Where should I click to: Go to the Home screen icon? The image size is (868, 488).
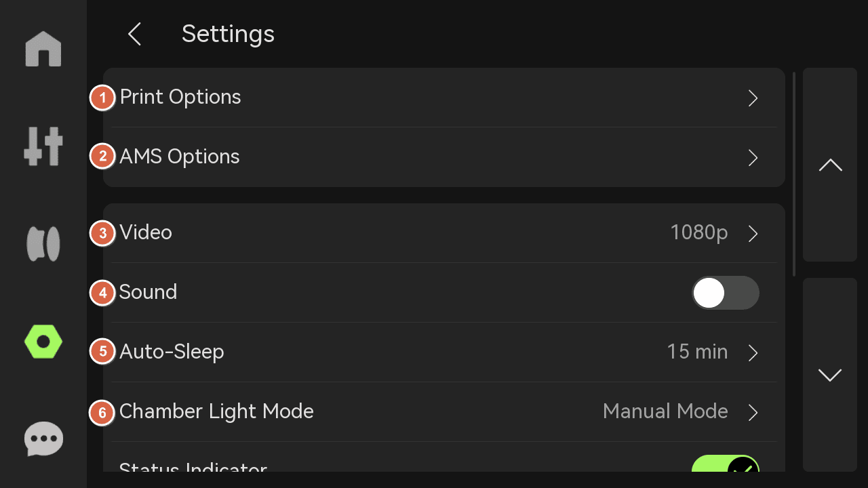43,49
